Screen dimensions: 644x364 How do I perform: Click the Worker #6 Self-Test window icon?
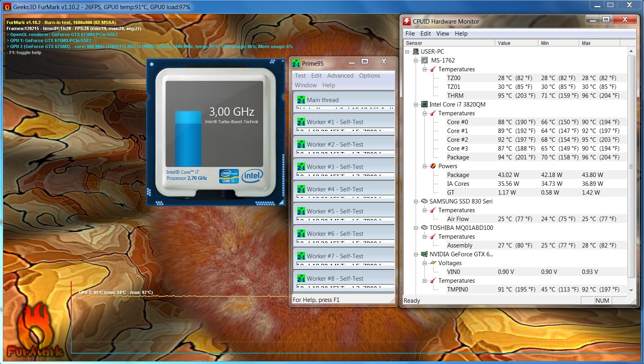(301, 233)
